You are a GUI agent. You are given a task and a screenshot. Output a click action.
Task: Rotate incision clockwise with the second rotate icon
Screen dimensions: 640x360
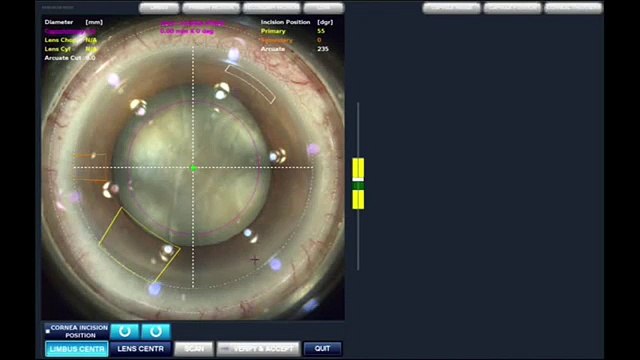click(156, 331)
